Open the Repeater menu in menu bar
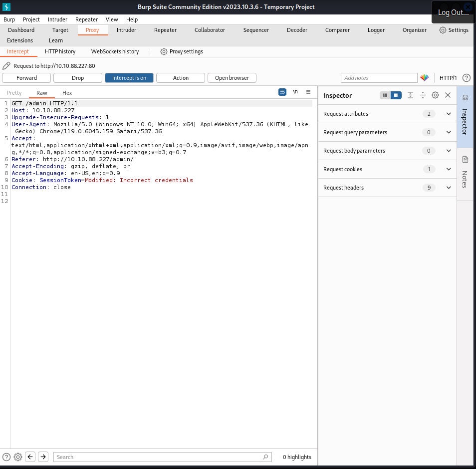476x469 pixels. click(x=86, y=19)
